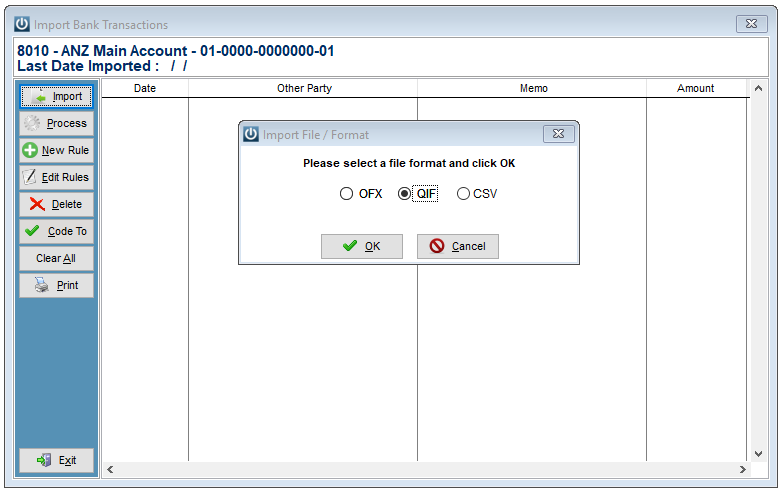Select the OFX file format radio button

[346, 194]
